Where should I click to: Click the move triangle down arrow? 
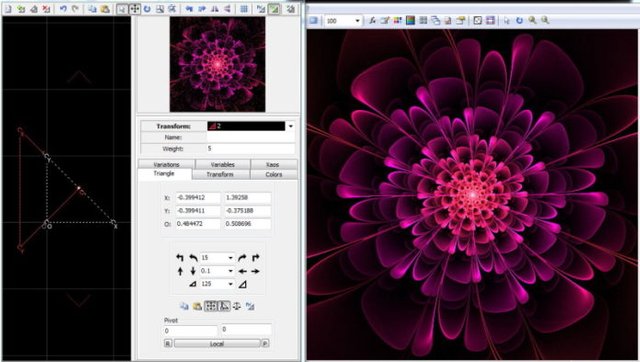point(193,271)
